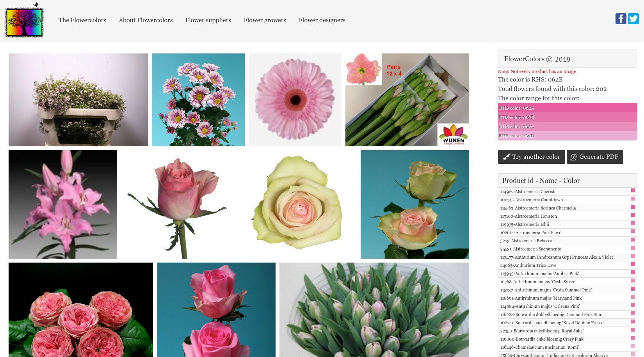
Task: Click the paintbrush icon on Try another color
Action: coord(507,157)
